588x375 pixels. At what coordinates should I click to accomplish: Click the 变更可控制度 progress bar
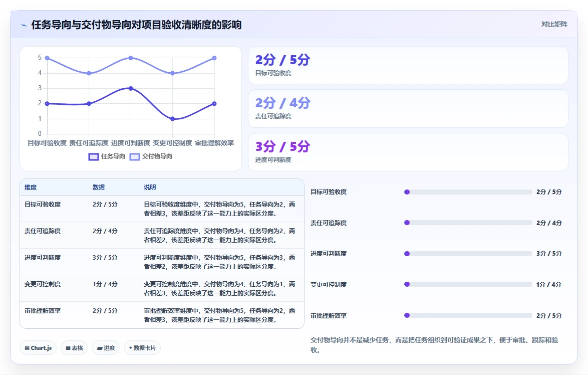coord(468,284)
